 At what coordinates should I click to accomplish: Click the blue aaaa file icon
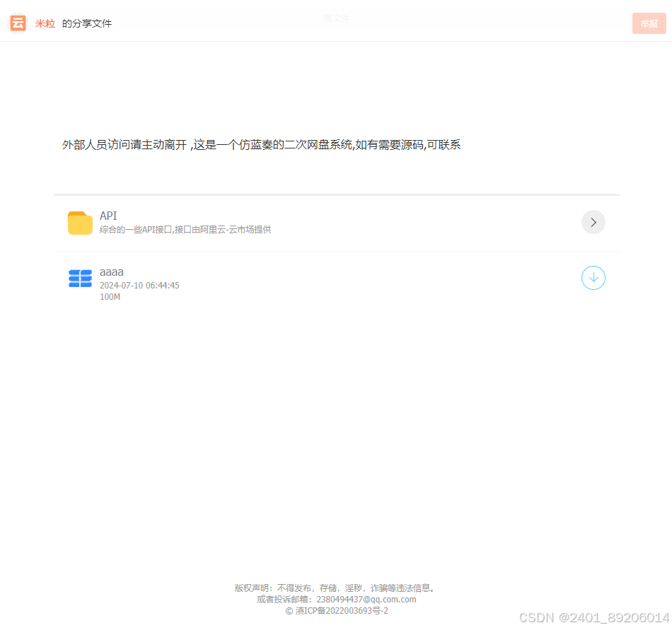pos(80,279)
